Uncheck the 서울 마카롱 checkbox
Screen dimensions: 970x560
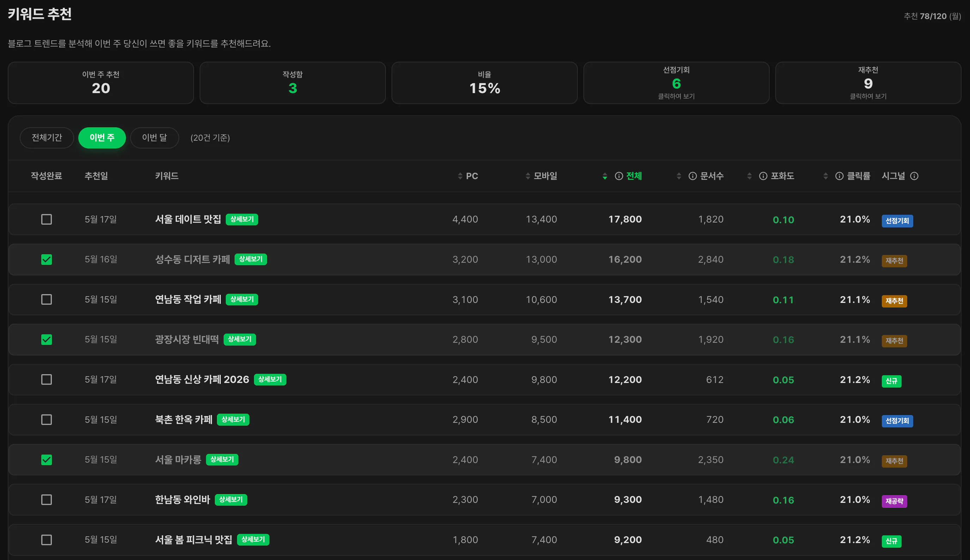(47, 459)
